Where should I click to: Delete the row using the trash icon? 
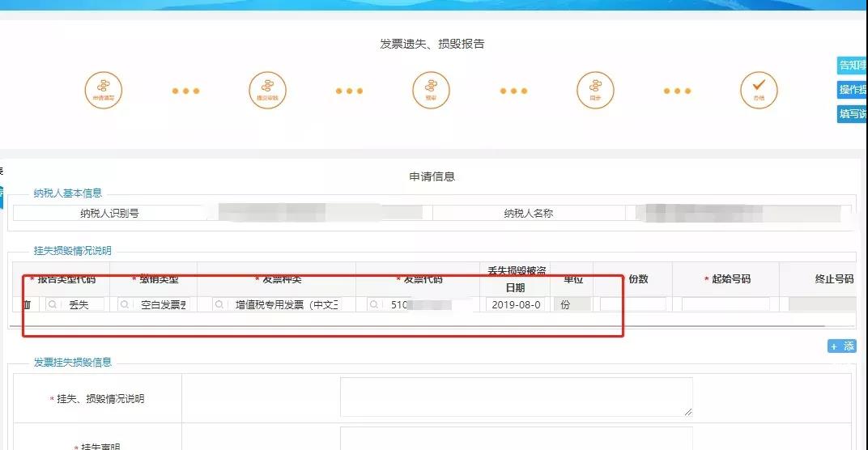pos(27,304)
